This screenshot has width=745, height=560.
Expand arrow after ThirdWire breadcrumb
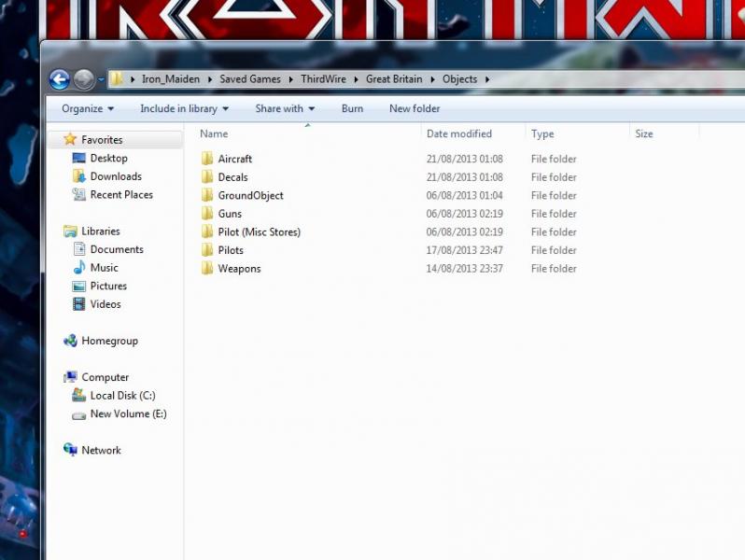tap(356, 79)
